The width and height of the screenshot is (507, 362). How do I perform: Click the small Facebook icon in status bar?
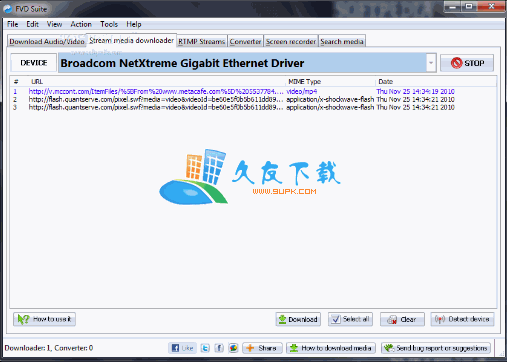click(219, 348)
